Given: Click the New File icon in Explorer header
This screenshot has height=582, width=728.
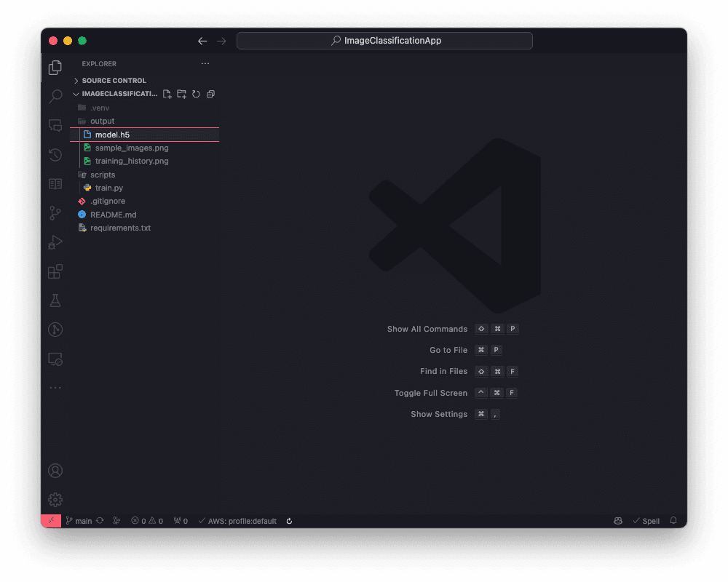Looking at the screenshot, I should point(167,95).
